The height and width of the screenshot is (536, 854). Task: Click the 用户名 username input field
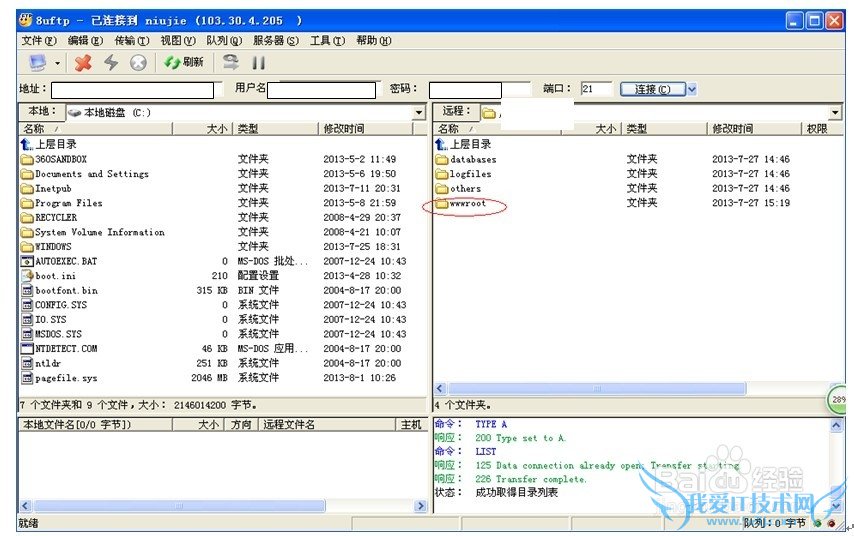pos(321,90)
